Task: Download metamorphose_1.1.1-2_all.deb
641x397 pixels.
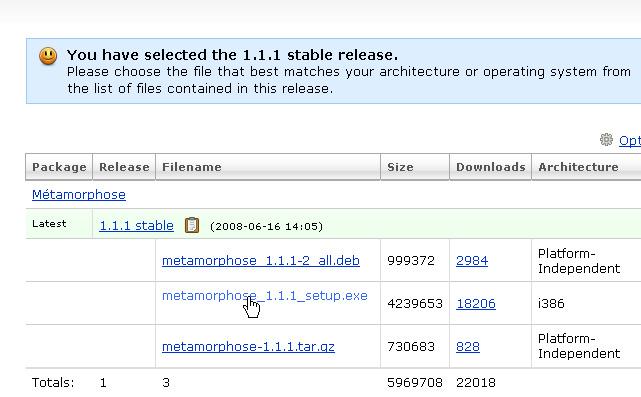Action: point(261,260)
